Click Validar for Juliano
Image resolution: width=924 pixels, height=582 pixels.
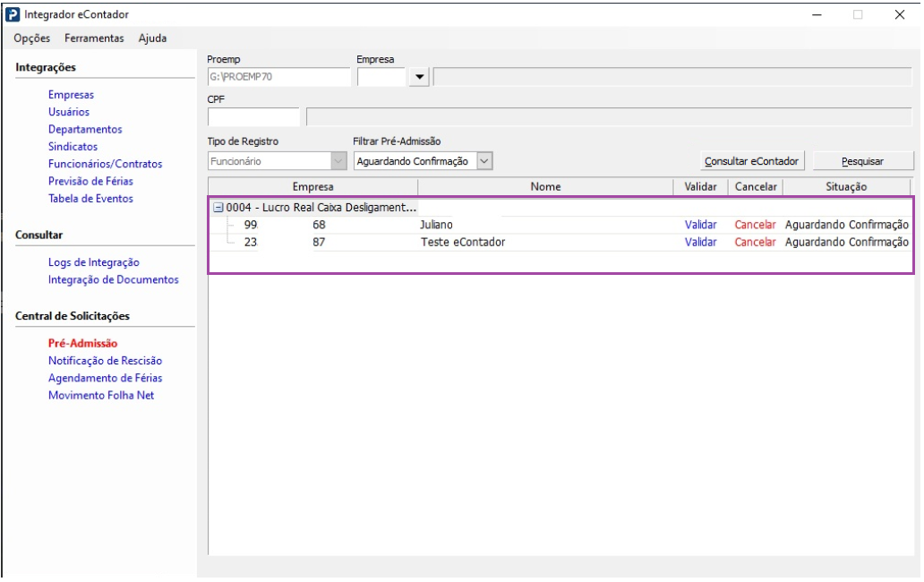(x=701, y=225)
